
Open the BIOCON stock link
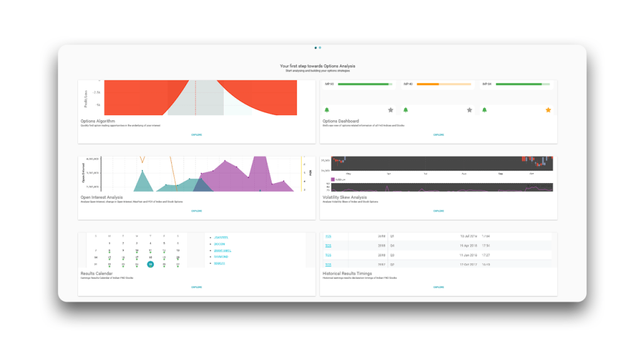click(x=219, y=244)
